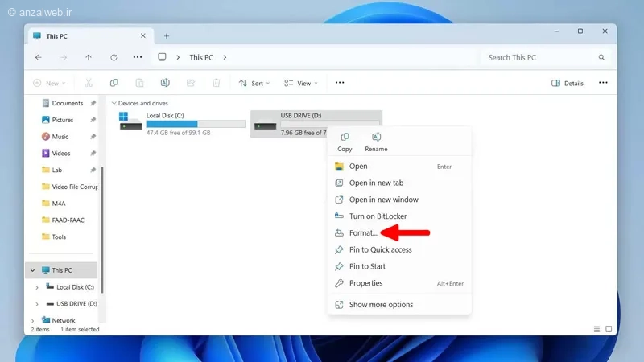The width and height of the screenshot is (644, 362).
Task: Switch to large thumbnails view icon
Action: click(x=609, y=329)
